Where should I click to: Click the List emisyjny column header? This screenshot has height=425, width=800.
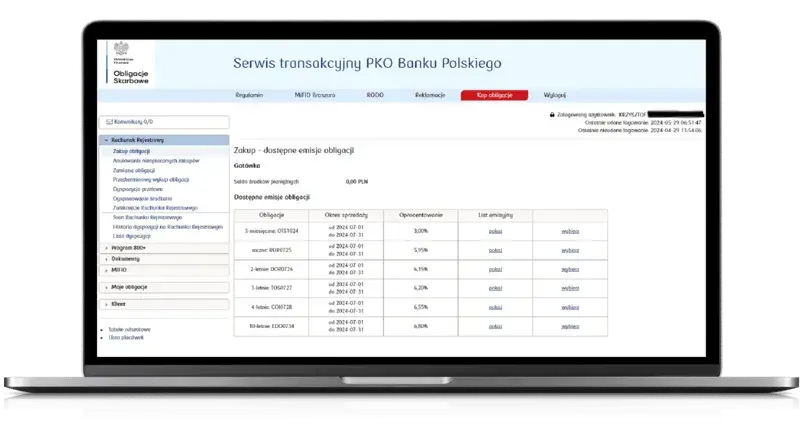495,215
